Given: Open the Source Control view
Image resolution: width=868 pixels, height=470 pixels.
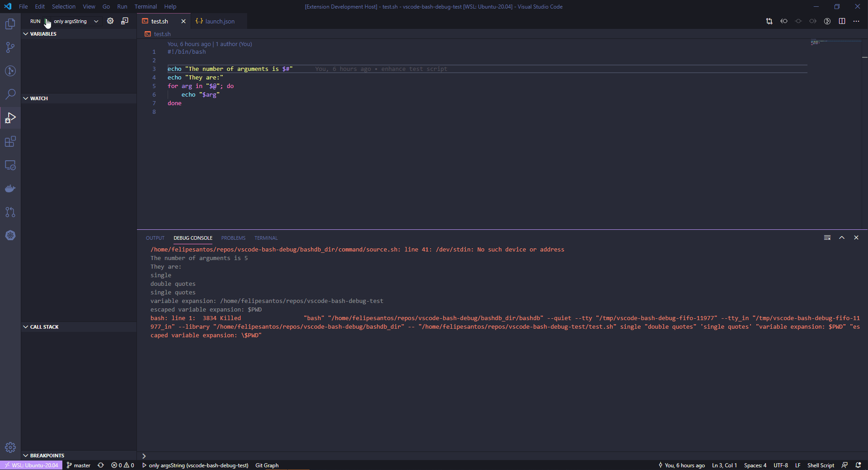Looking at the screenshot, I should tap(10, 47).
